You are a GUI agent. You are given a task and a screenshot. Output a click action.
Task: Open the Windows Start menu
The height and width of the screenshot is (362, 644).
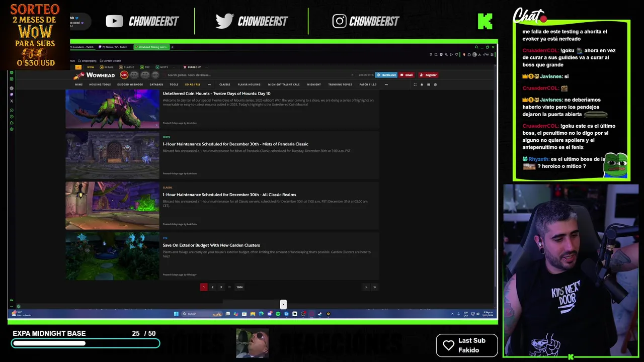point(176,314)
